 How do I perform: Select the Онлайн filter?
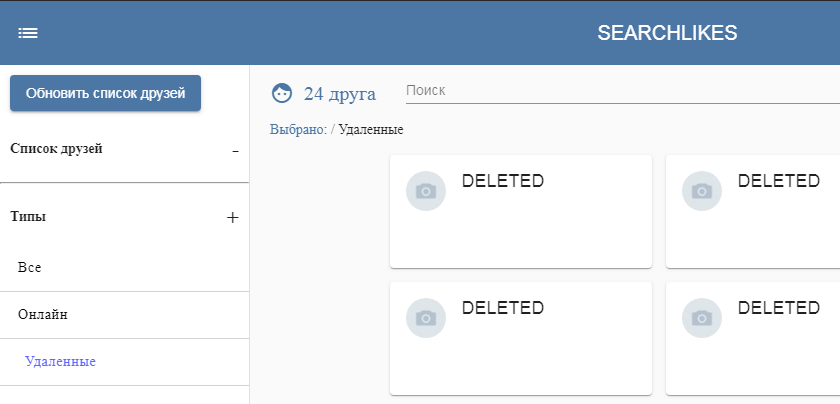pos(124,315)
